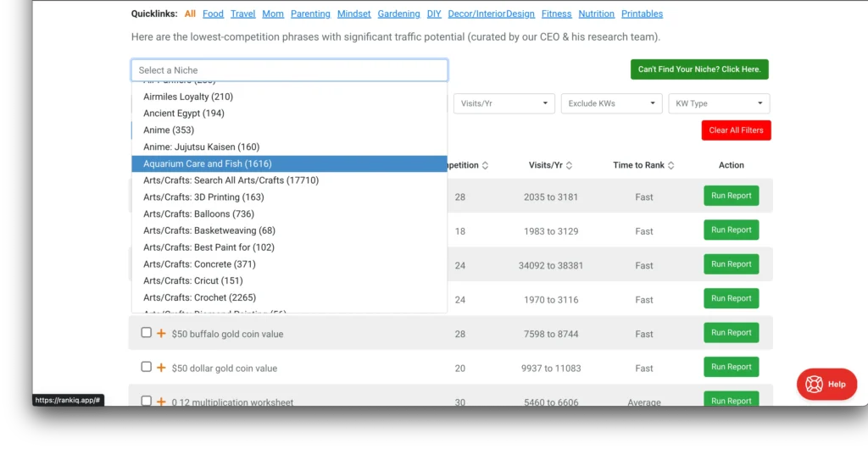Open the Food quicklink
Image resolution: width=868 pixels, height=449 pixels.
click(213, 14)
